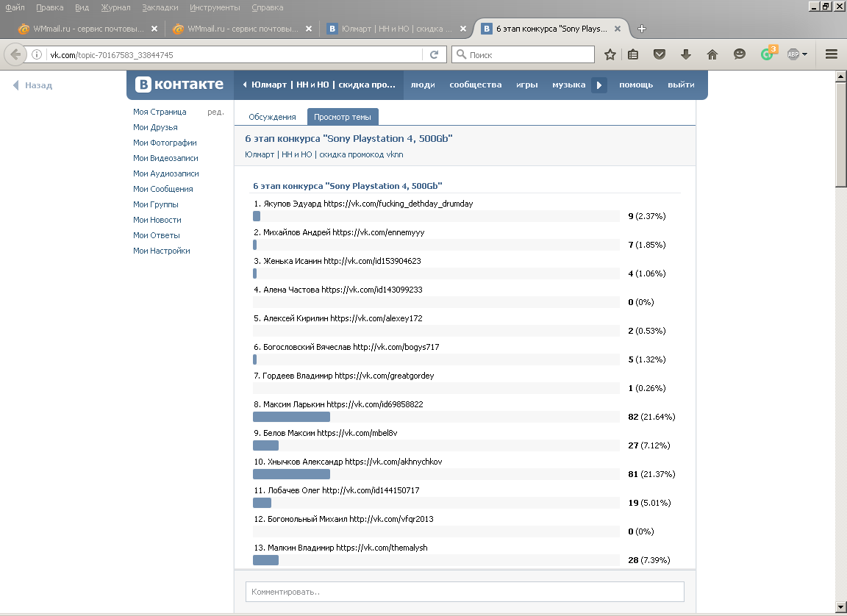Select poll option 1. Якупов Эдуард
The width and height of the screenshot is (847, 616).
363,204
